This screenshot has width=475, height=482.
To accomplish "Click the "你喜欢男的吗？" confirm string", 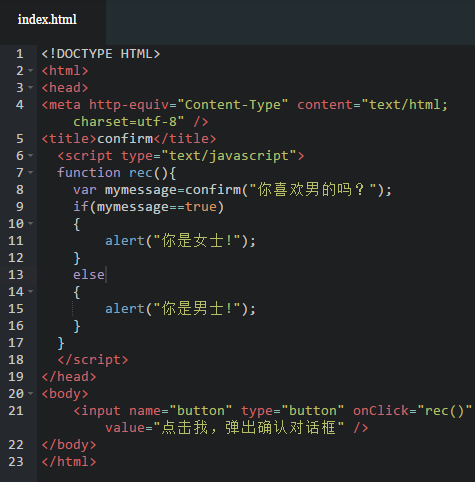I will pyautogui.click(x=313, y=190).
